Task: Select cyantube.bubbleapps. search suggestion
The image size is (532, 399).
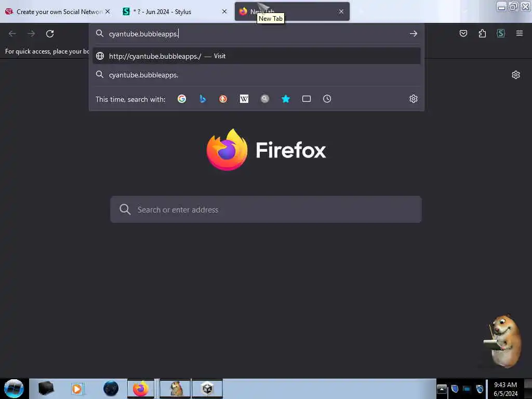Action: pos(257,75)
